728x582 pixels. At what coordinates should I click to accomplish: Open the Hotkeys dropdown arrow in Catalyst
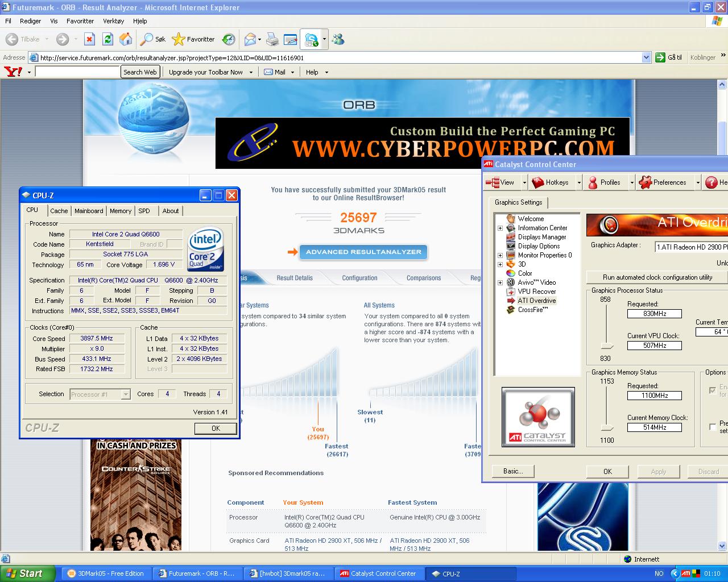click(x=579, y=182)
